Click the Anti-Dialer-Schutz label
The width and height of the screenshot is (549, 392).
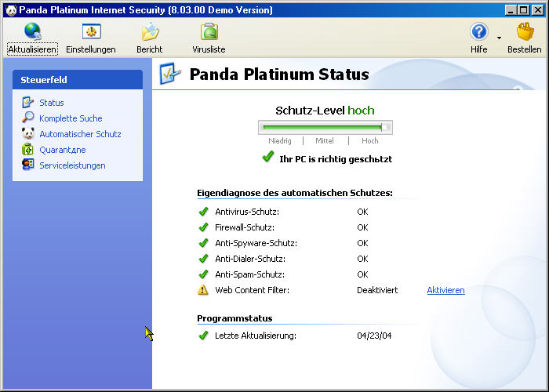click(x=250, y=259)
